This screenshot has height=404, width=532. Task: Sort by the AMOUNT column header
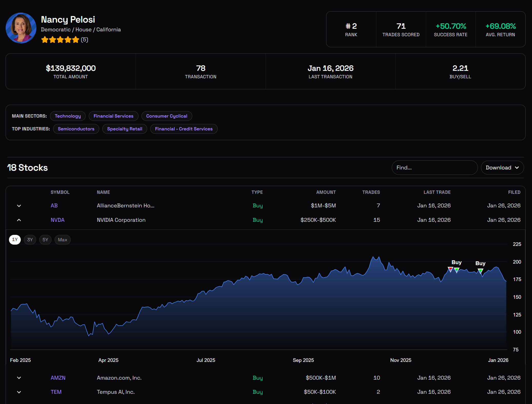(x=326, y=192)
